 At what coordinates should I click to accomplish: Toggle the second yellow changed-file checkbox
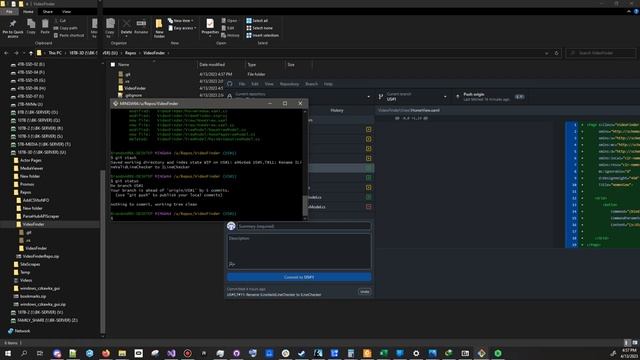click(x=369, y=139)
